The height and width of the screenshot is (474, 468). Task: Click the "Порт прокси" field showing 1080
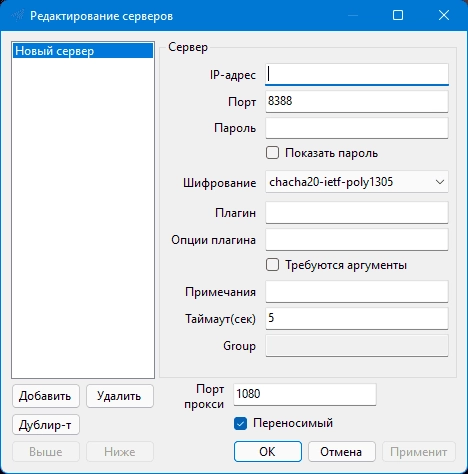point(305,395)
